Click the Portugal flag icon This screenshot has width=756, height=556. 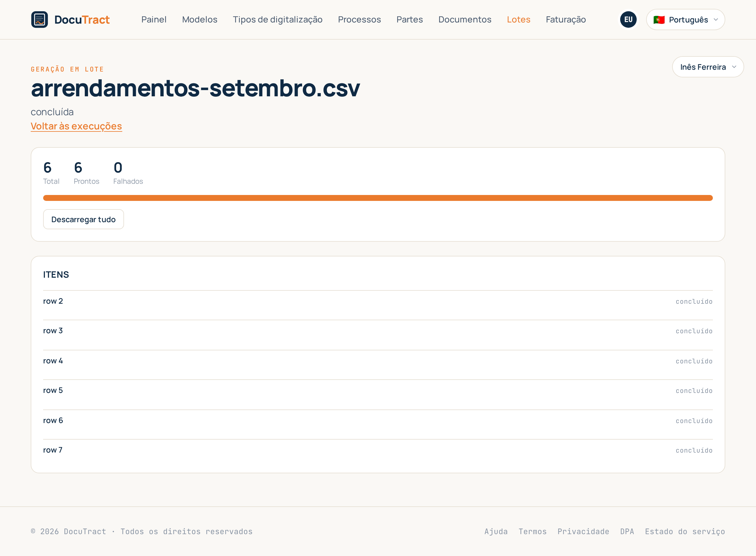(x=659, y=20)
